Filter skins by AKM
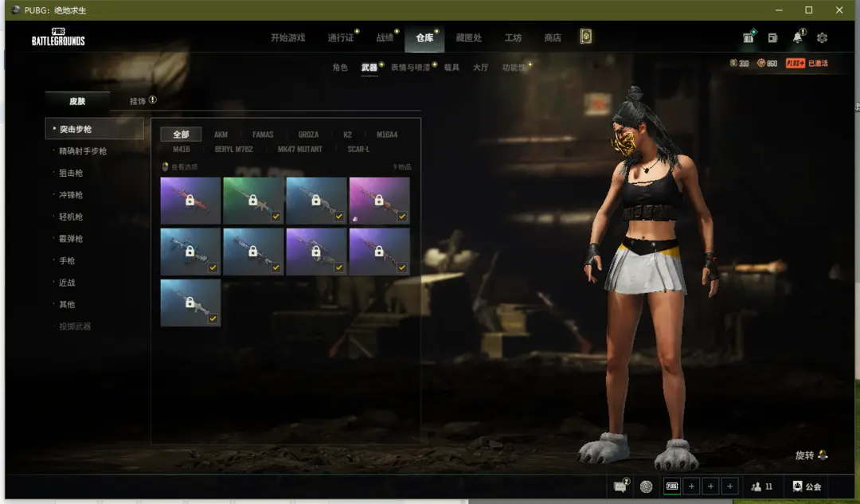This screenshot has width=860, height=504. tap(221, 135)
